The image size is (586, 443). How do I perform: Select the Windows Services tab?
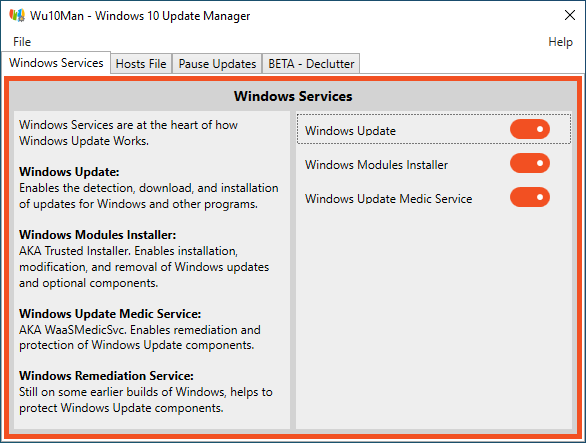click(56, 63)
